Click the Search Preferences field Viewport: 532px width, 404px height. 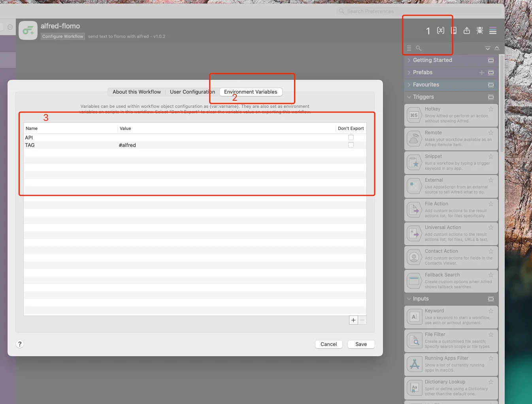[419, 11]
